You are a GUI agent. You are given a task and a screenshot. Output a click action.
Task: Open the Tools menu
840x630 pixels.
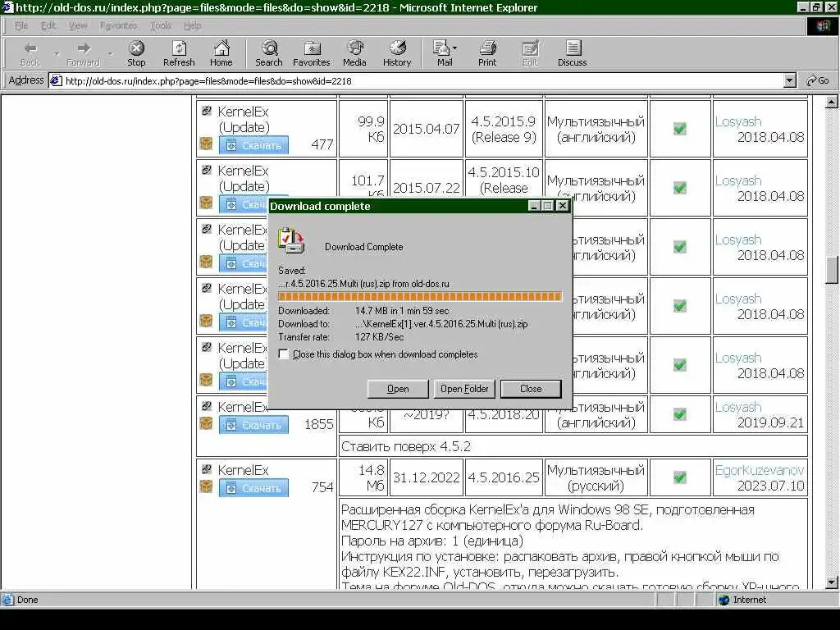tap(161, 25)
